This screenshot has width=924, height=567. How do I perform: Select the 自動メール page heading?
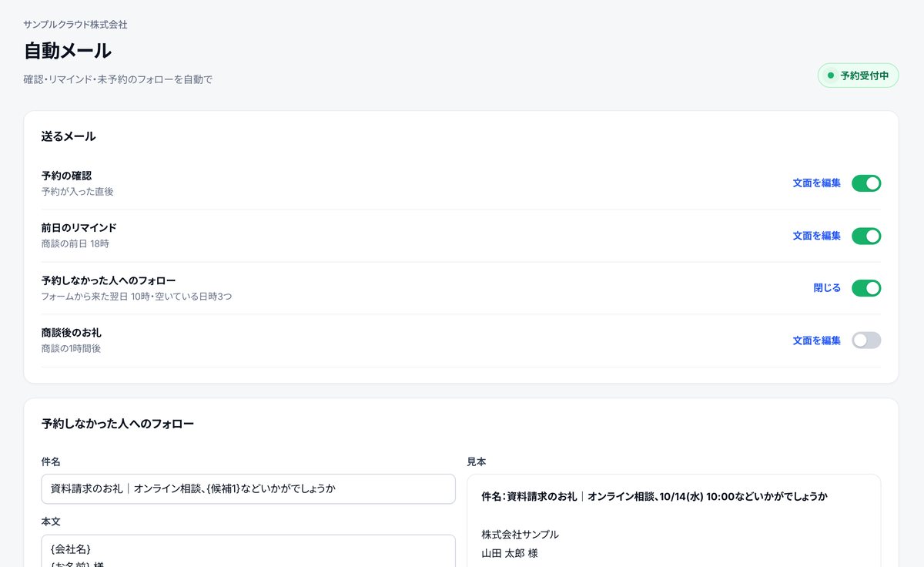(68, 51)
